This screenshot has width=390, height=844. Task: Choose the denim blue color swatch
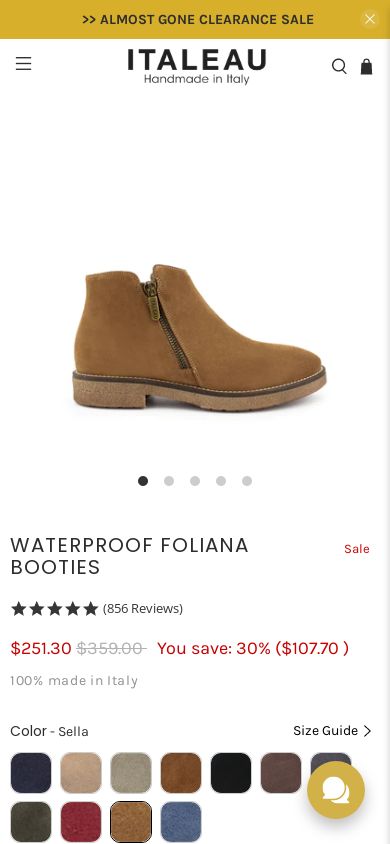[181, 821]
